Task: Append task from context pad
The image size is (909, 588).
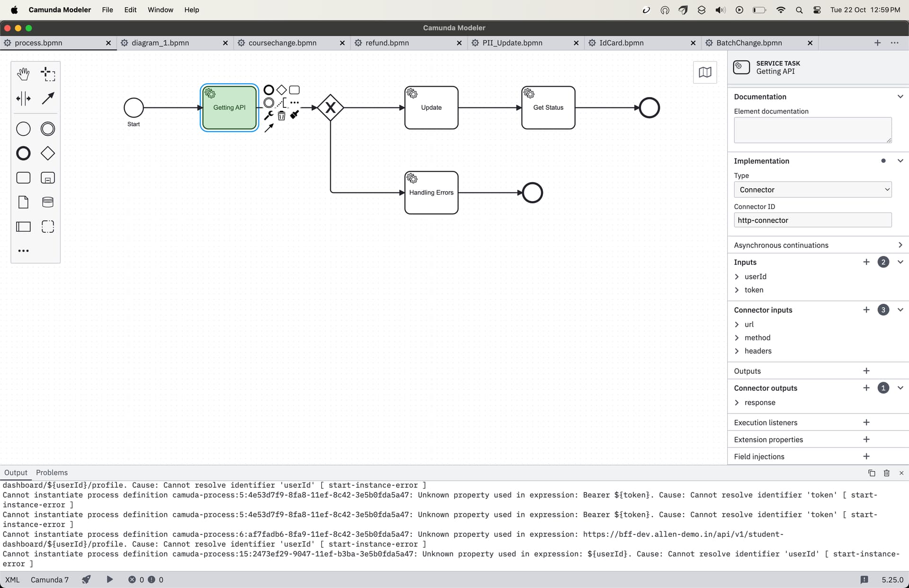Action: tap(294, 90)
